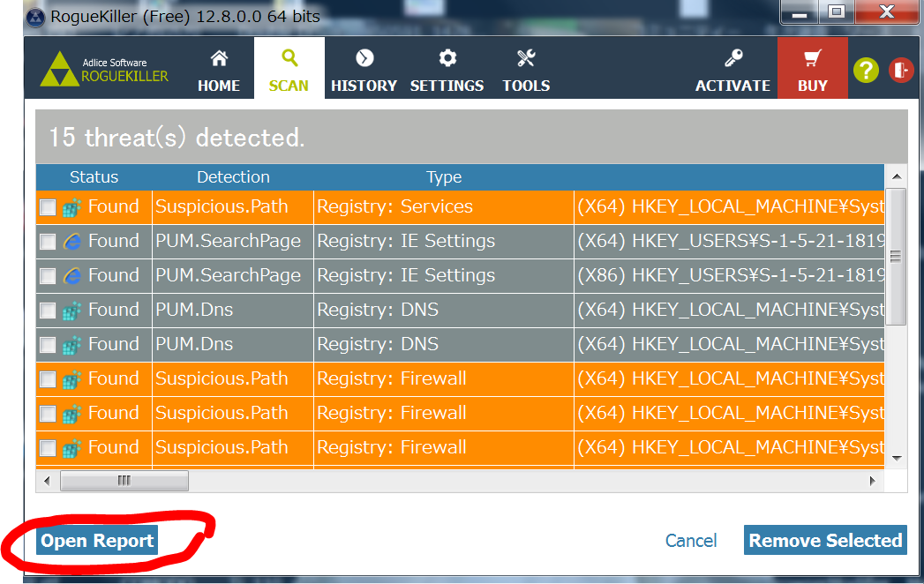Check PUM.SearchPage (X86) row checkbox
Image resolution: width=924 pixels, height=584 pixels.
click(x=48, y=276)
